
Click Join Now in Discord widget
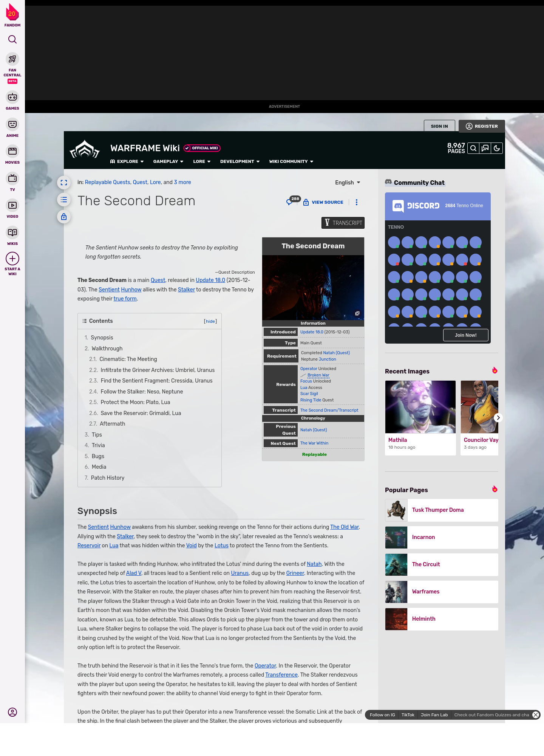tap(465, 335)
